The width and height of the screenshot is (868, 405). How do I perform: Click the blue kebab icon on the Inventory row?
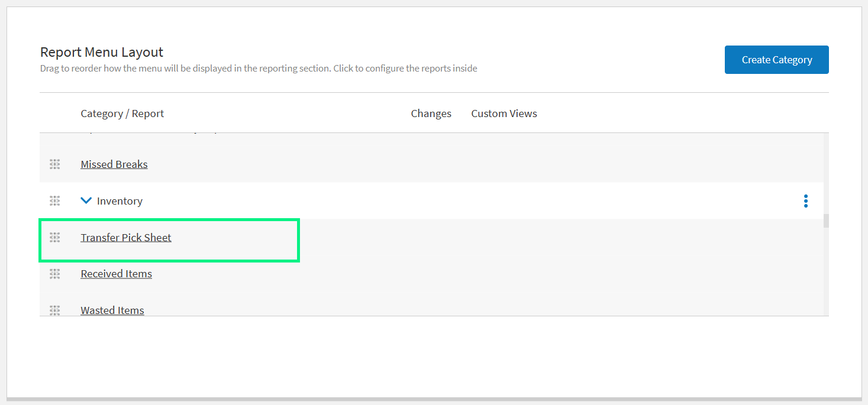point(805,200)
